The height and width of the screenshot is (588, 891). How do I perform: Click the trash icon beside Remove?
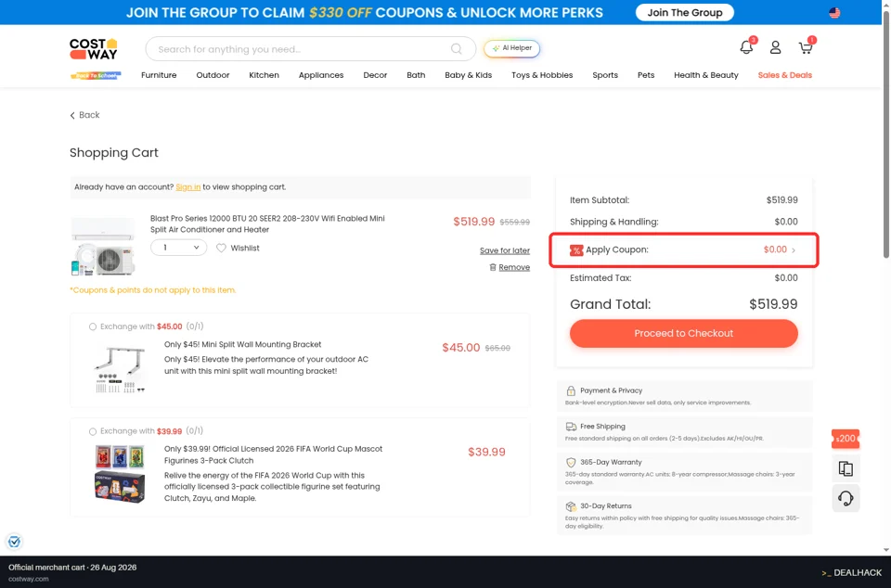pos(493,267)
